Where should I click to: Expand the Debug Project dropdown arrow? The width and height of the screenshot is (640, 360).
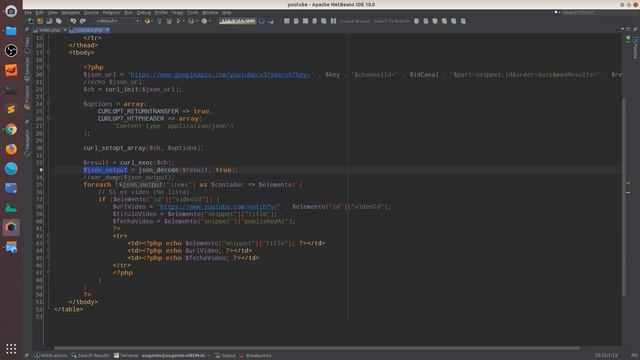(x=196, y=21)
